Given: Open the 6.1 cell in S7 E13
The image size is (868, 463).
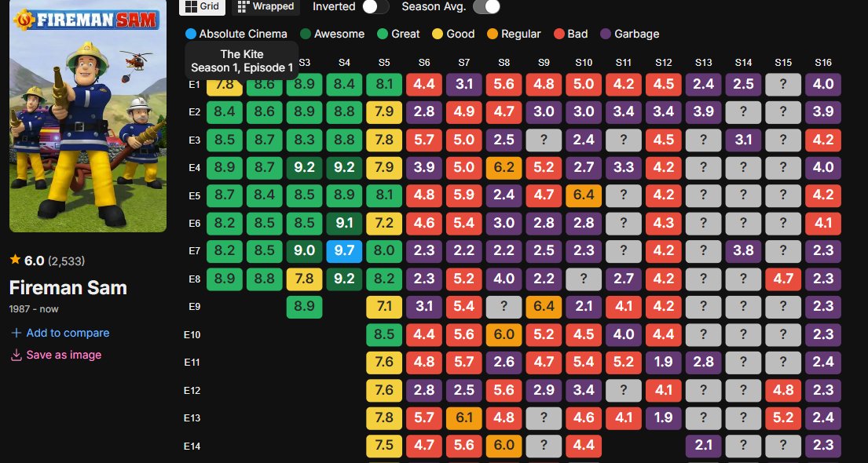Looking at the screenshot, I should 464,417.
